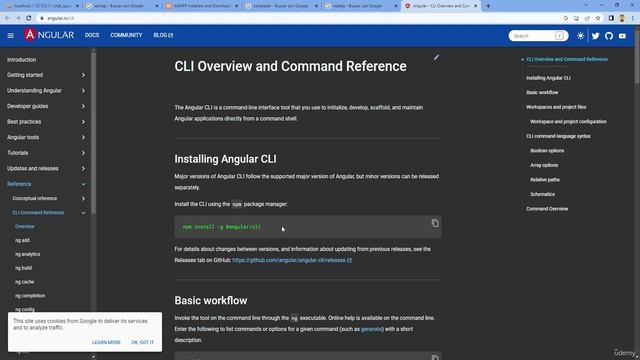
Task: Open the ng add command page
Action: (22, 240)
